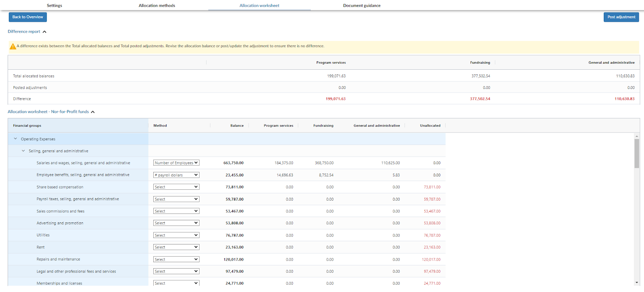644x292 pixels.
Task: Switch to the Allocation methods tab
Action: coord(157,6)
